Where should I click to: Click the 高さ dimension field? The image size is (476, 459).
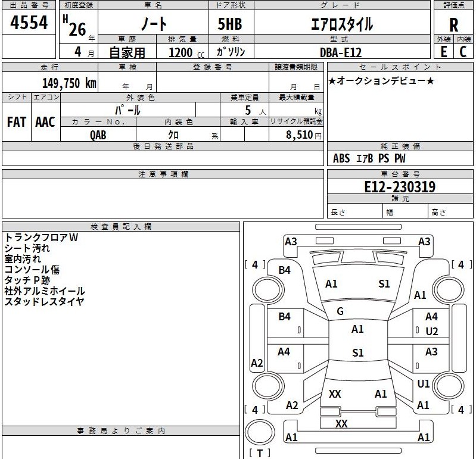(x=450, y=211)
